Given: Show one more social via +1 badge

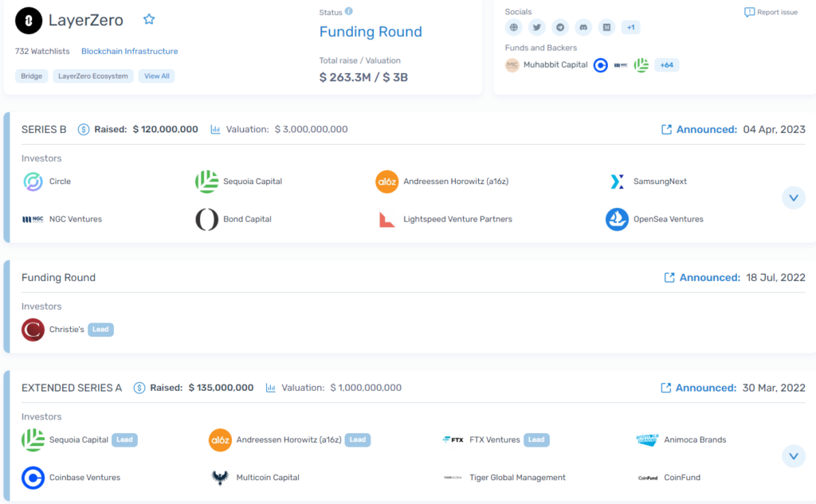Looking at the screenshot, I should tap(630, 27).
